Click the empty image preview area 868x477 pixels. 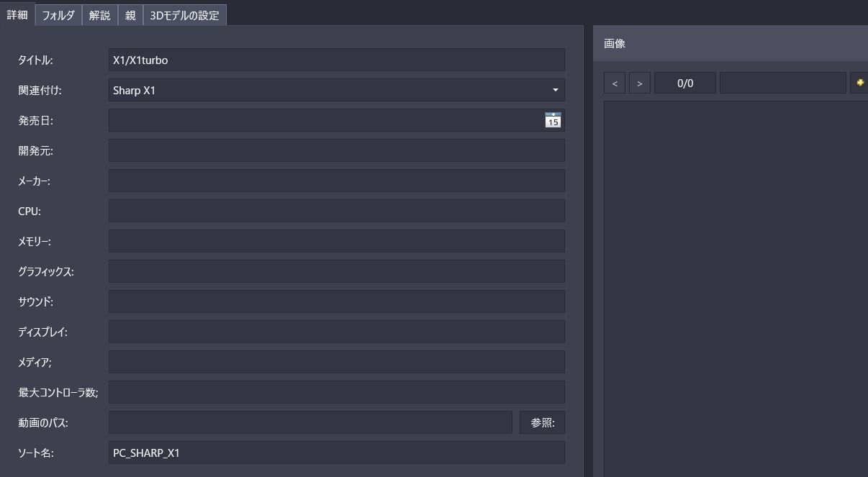point(736,288)
